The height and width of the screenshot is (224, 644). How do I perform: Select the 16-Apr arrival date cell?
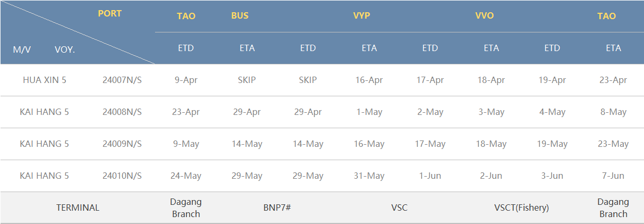coord(369,80)
